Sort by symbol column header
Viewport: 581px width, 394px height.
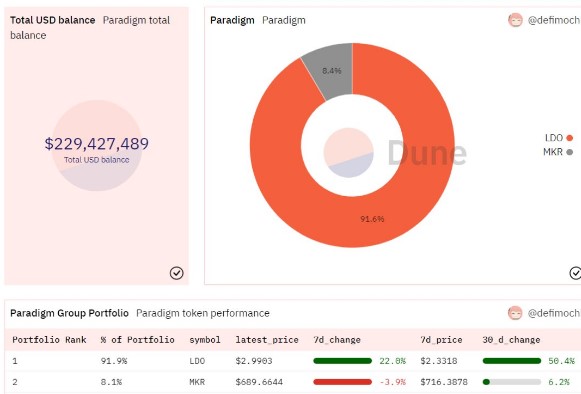point(205,340)
